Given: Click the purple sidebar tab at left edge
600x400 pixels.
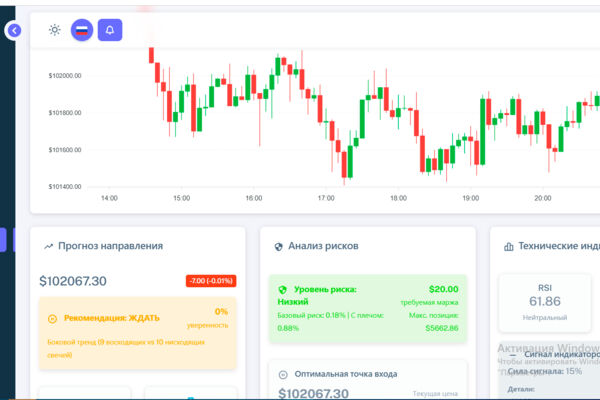Looking at the screenshot, I should click(3, 240).
